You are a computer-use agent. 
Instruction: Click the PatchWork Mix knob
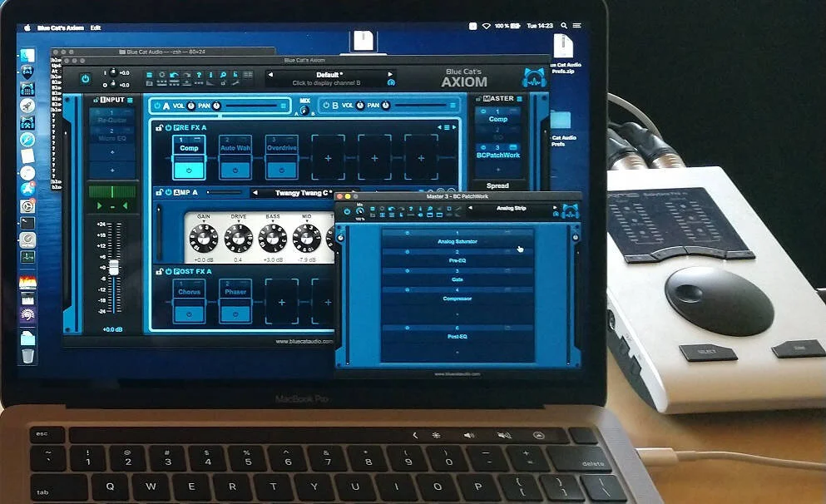(360, 211)
